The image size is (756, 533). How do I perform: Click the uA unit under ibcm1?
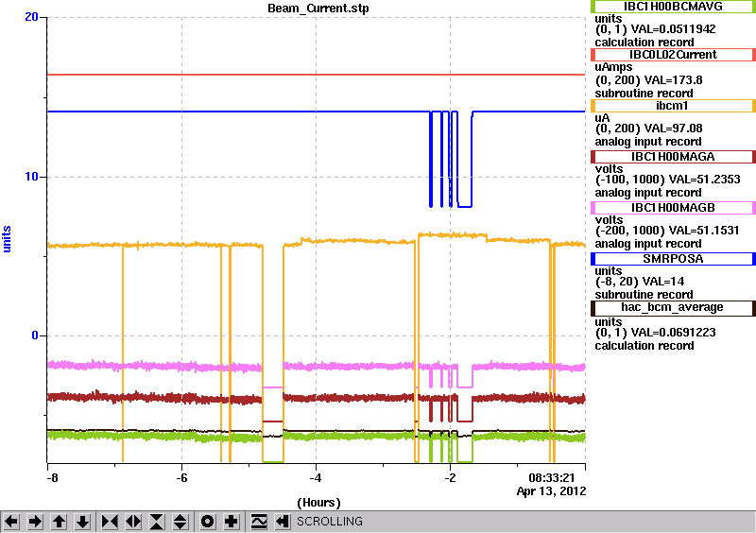coord(602,118)
